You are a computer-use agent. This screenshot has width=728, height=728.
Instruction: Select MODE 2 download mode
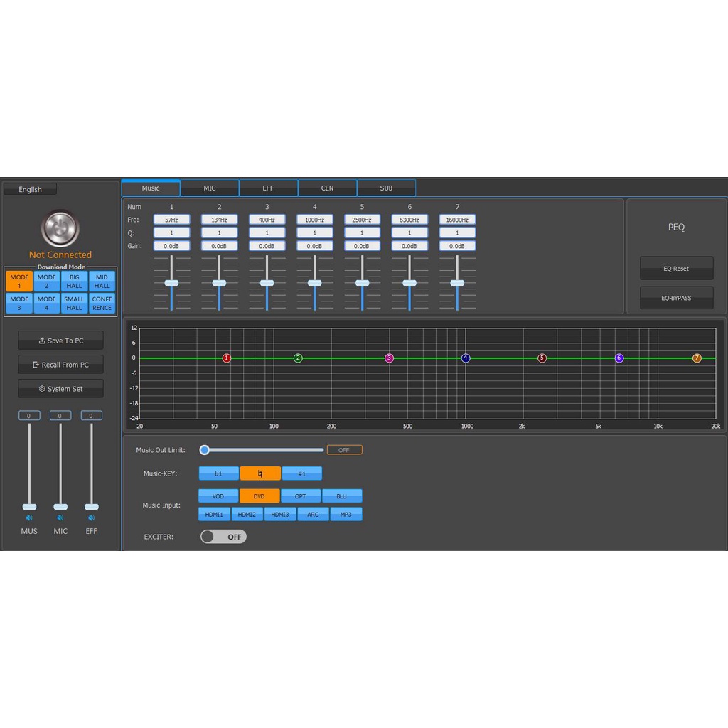[x=47, y=282]
